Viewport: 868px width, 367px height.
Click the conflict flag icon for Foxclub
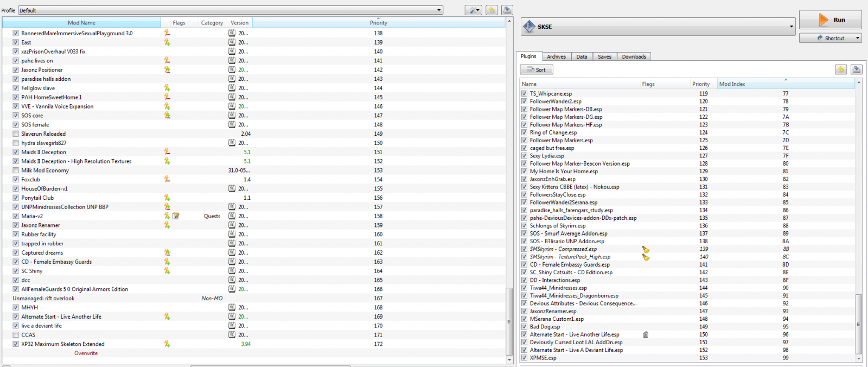[x=167, y=179]
